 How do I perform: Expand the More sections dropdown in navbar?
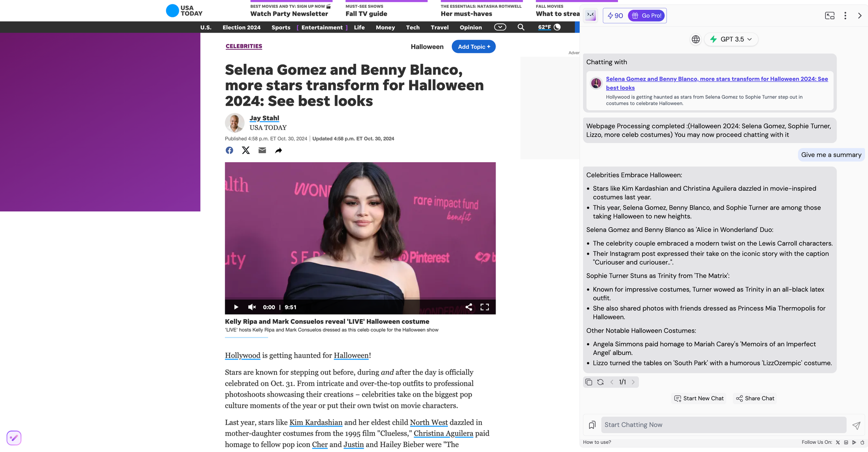[500, 27]
